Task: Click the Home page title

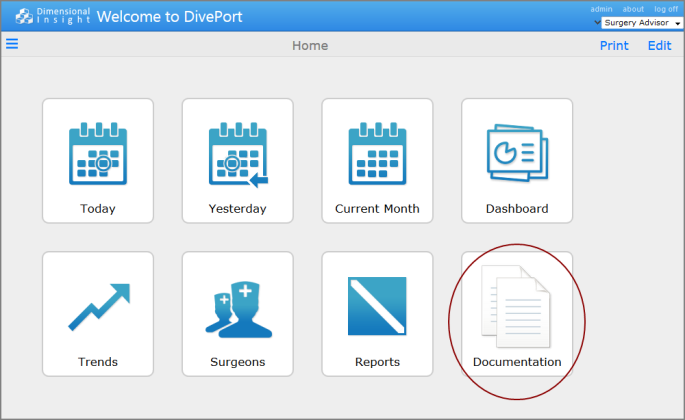Action: (310, 46)
